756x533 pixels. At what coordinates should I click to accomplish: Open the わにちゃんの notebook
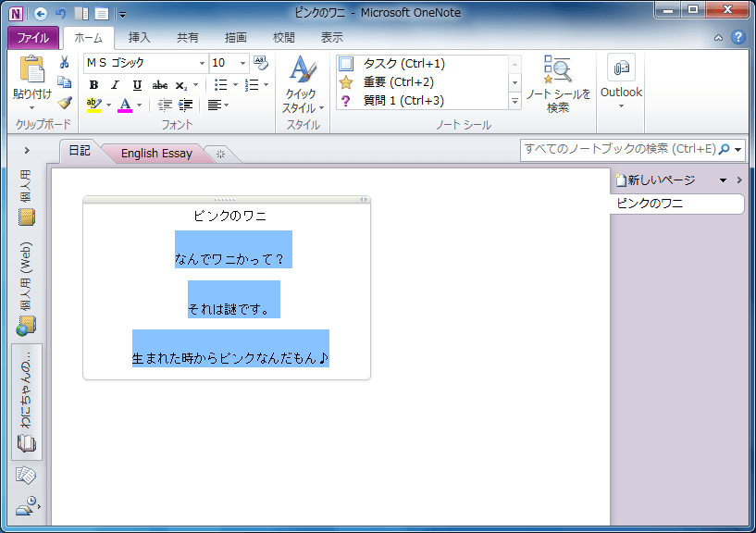point(27,403)
